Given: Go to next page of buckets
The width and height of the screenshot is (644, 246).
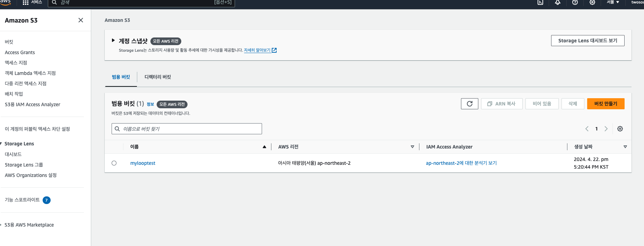Looking at the screenshot, I should coord(606,129).
